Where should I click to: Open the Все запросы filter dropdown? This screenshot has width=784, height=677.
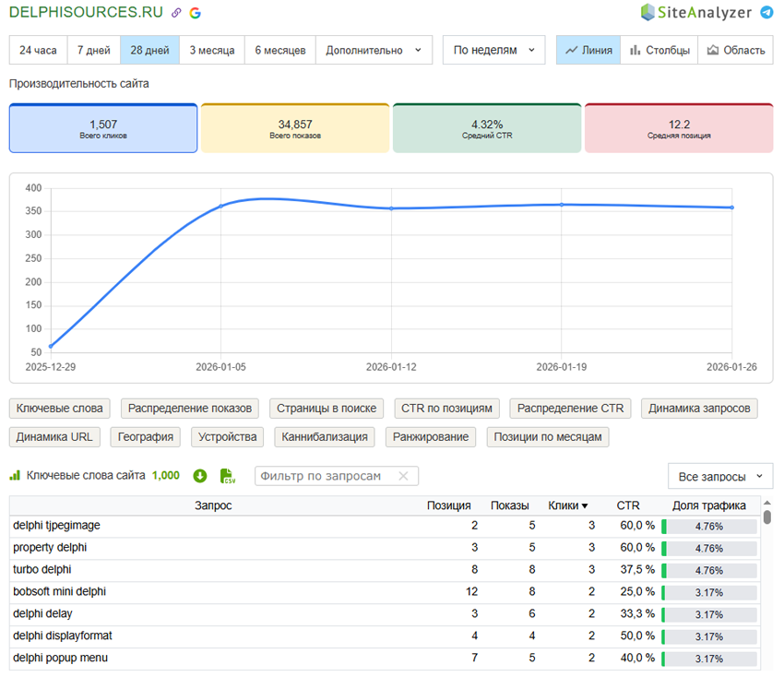click(719, 477)
